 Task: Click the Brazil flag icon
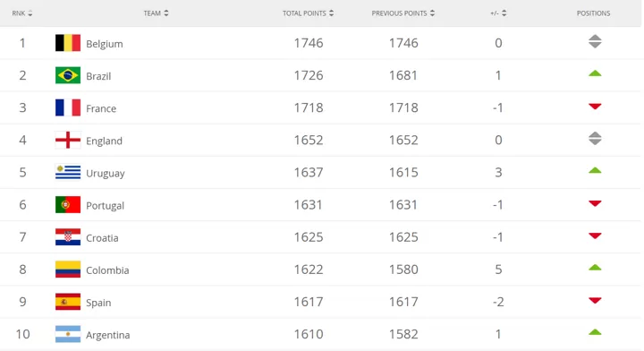68,75
